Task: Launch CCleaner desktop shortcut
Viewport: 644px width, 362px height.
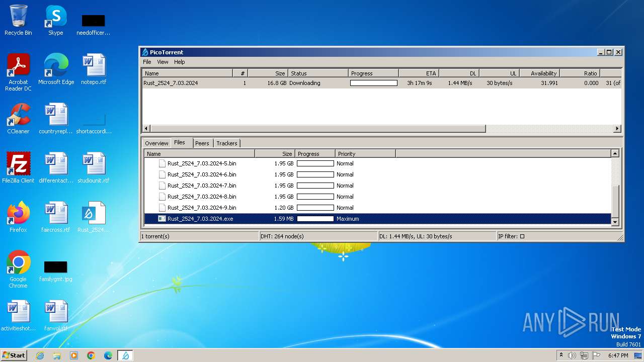Action: pos(18,119)
